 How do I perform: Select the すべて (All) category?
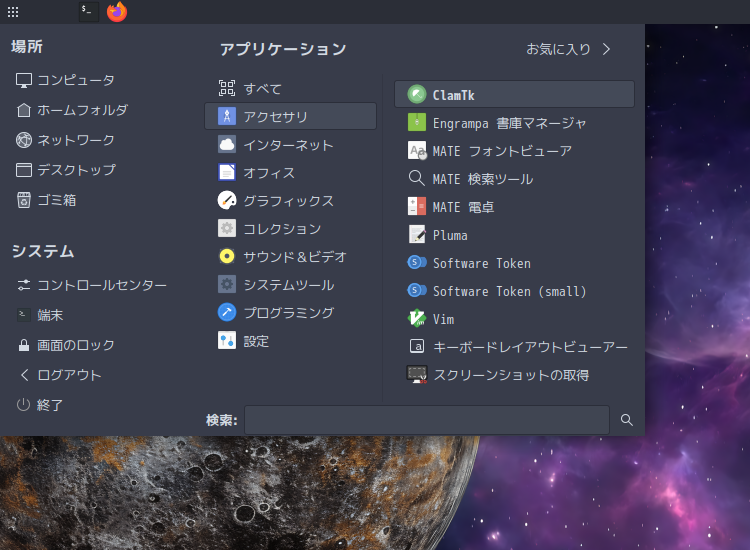tap(290, 88)
